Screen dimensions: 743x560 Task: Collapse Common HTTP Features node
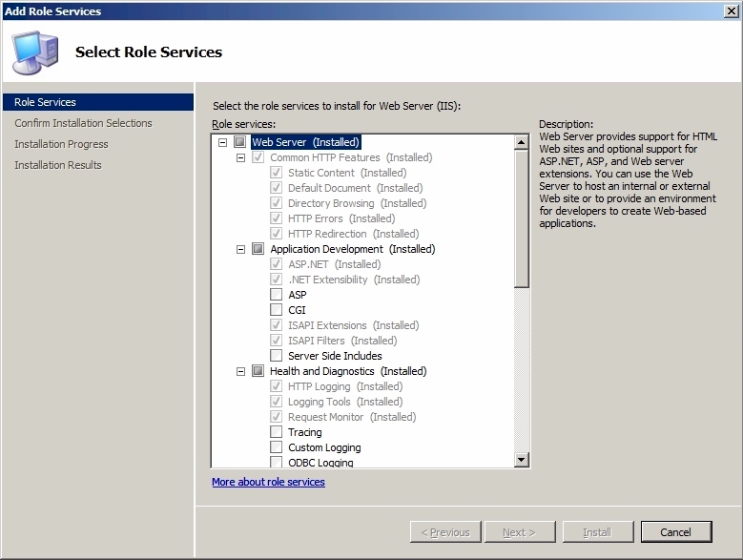(x=240, y=157)
